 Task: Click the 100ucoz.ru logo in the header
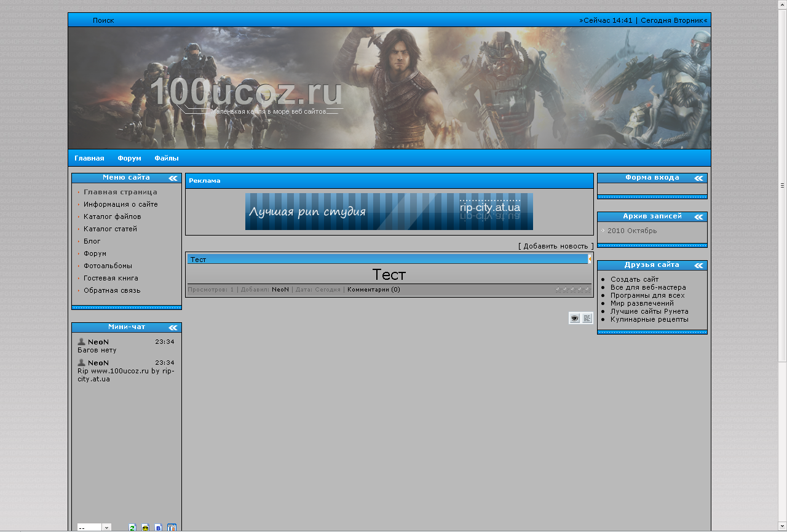[x=246, y=92]
